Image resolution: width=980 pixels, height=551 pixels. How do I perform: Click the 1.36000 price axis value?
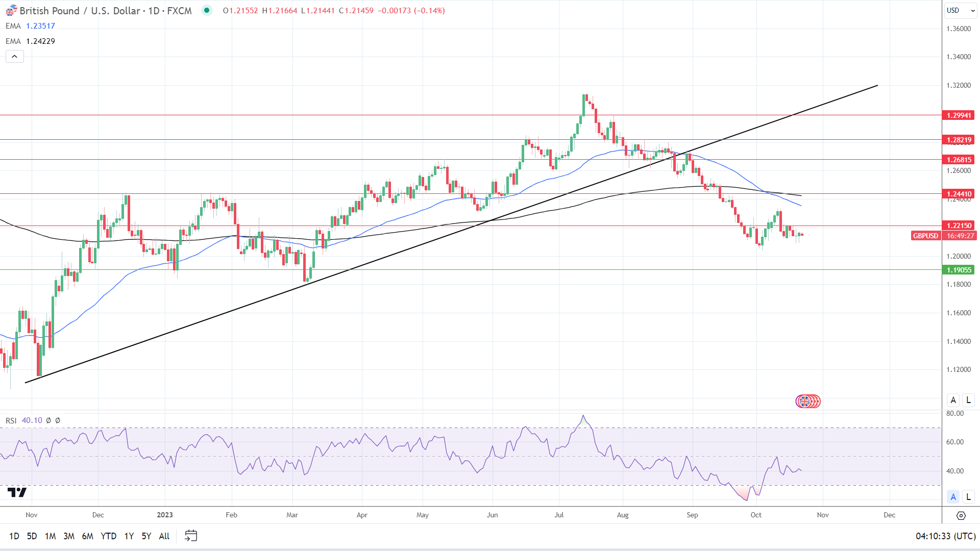pyautogui.click(x=959, y=29)
